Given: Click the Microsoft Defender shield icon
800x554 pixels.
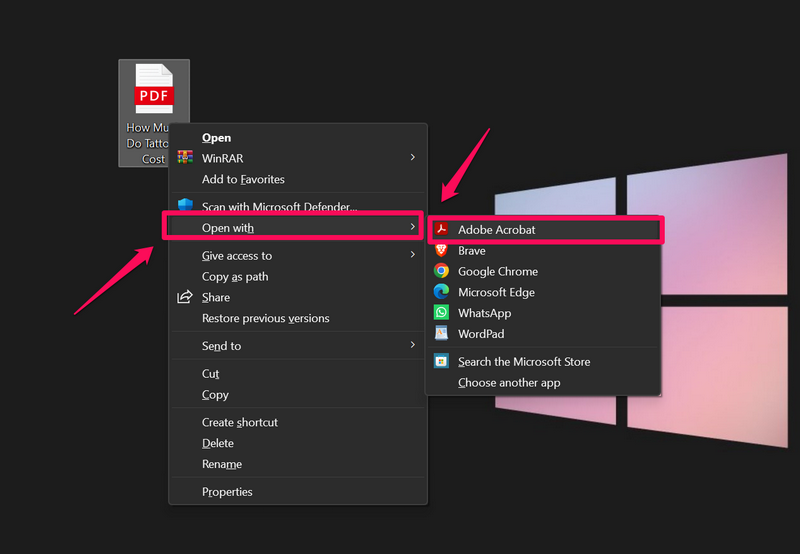Looking at the screenshot, I should pos(185,206).
